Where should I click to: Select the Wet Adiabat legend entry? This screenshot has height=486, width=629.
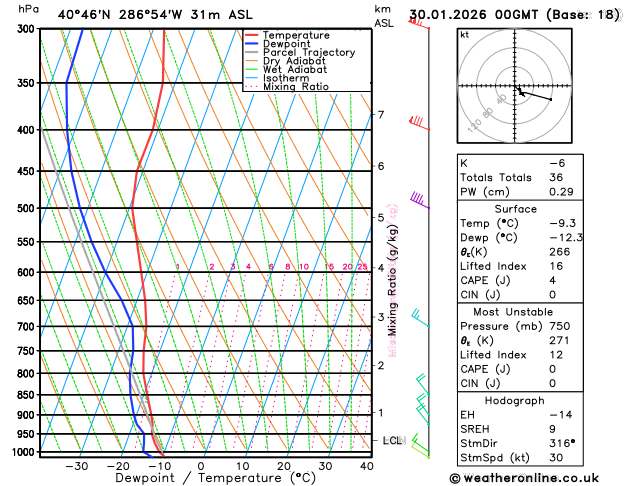(286, 69)
